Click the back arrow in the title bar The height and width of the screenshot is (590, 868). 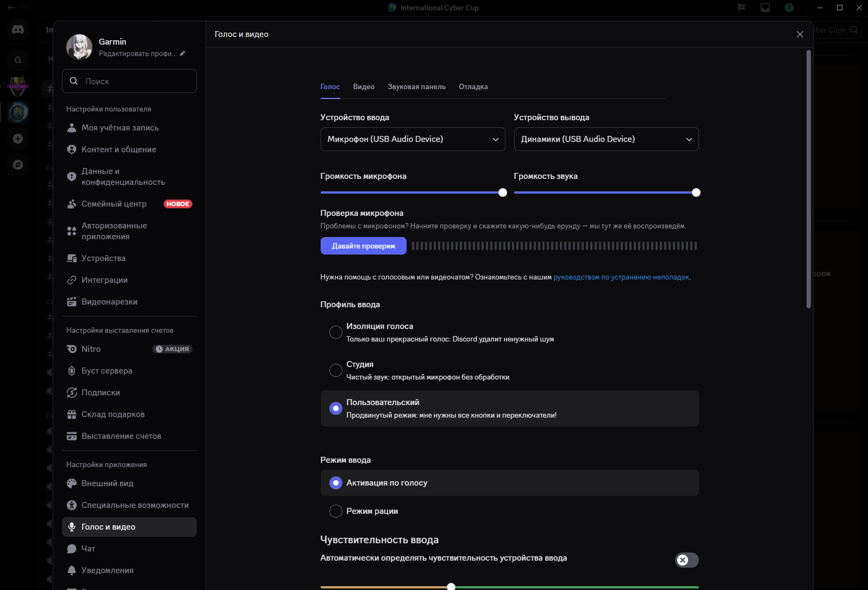pos(11,8)
